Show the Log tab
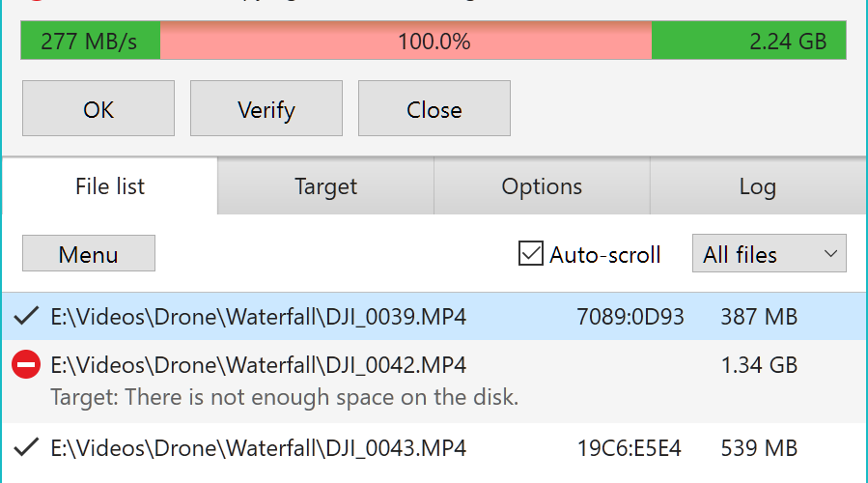The image size is (868, 483). [757, 186]
